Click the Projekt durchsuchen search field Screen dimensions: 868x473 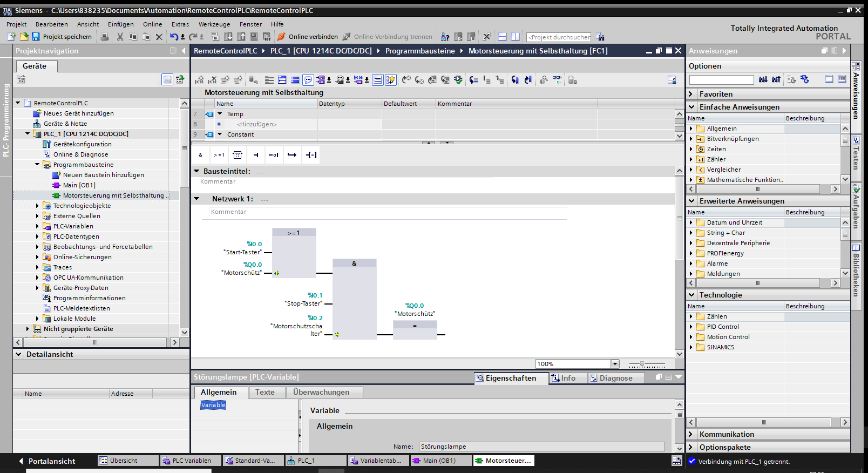559,37
